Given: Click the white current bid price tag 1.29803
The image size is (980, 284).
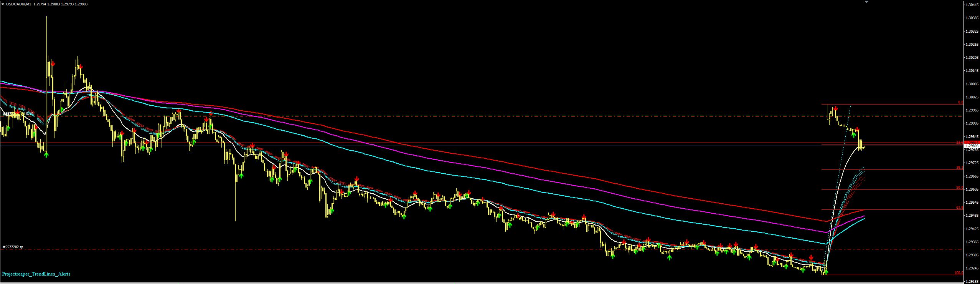Looking at the screenshot, I should pyautogui.click(x=972, y=146).
